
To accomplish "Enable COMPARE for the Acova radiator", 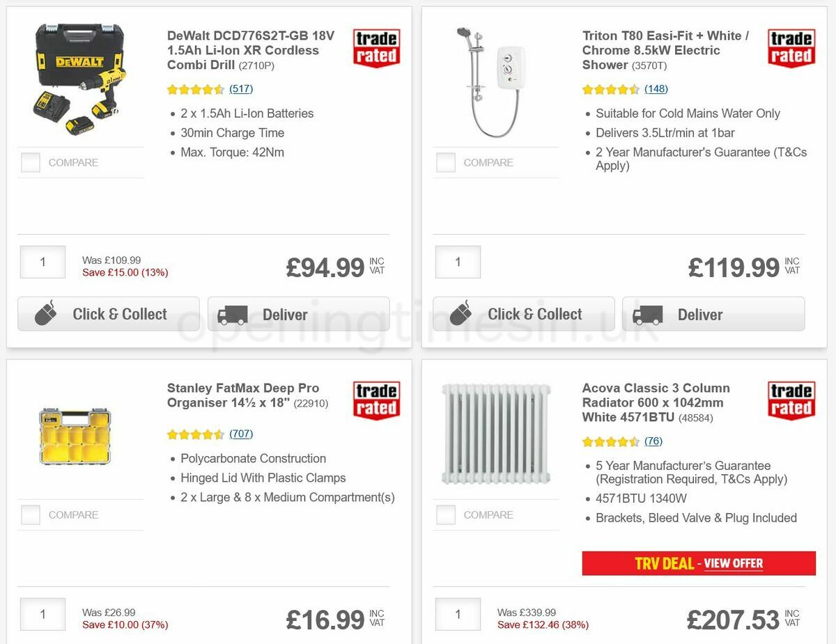I will [446, 515].
